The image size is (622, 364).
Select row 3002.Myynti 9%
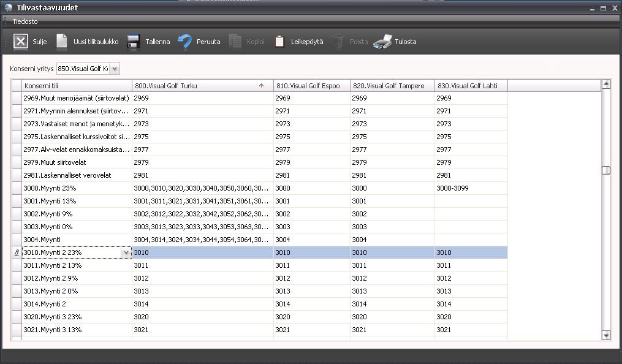click(x=259, y=214)
